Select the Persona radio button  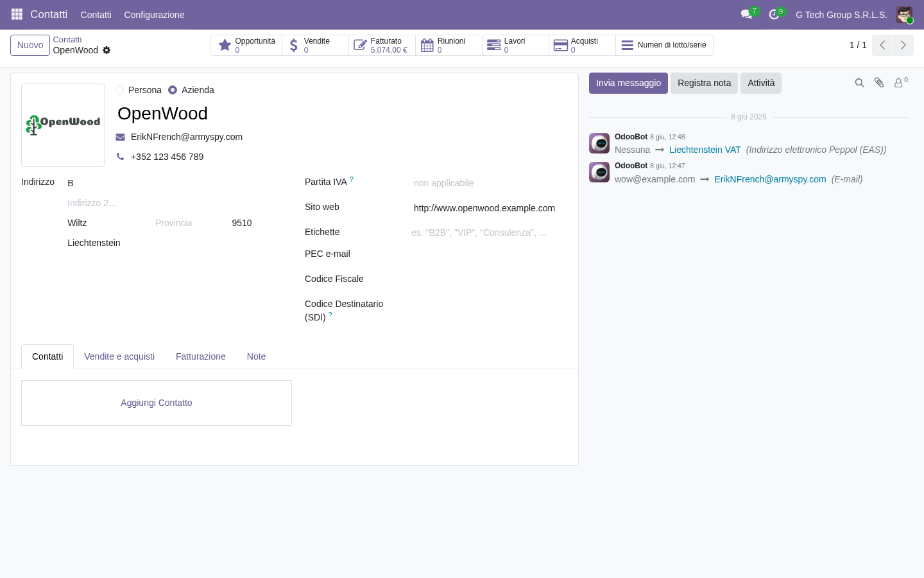(x=119, y=90)
